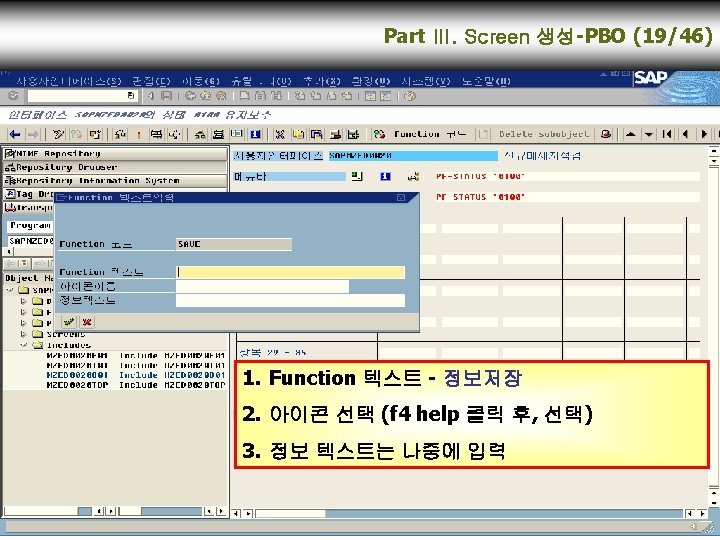Open the MIME Repository panel
This screenshot has height=540, width=720.
point(115,153)
